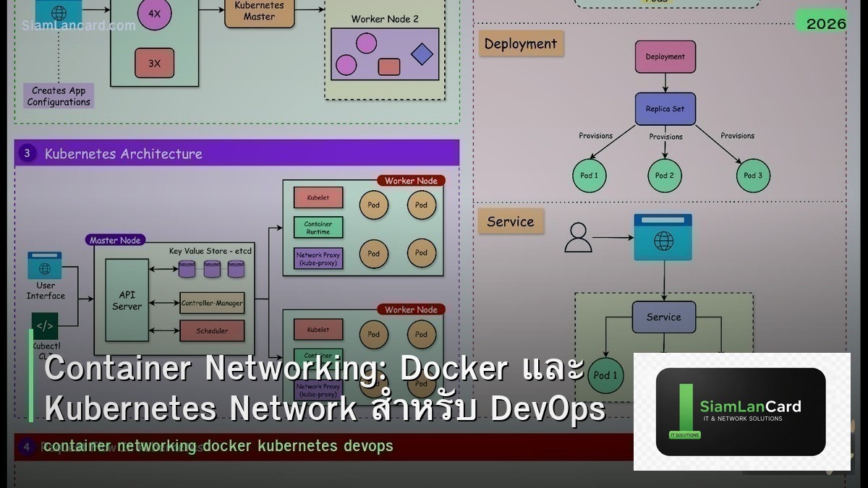
Task: Toggle the Network Proxy (kube-proxy) block
Action: coord(317,257)
